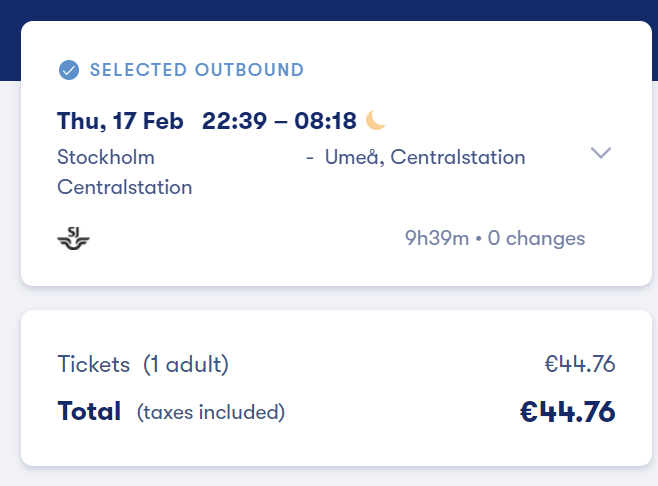The width and height of the screenshot is (658, 486).
Task: Click the 0 changes label
Action: click(x=536, y=239)
